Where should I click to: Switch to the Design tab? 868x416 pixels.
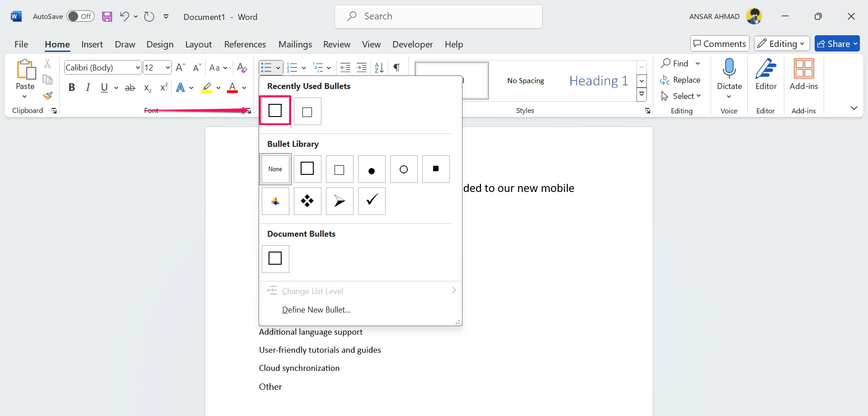point(160,44)
